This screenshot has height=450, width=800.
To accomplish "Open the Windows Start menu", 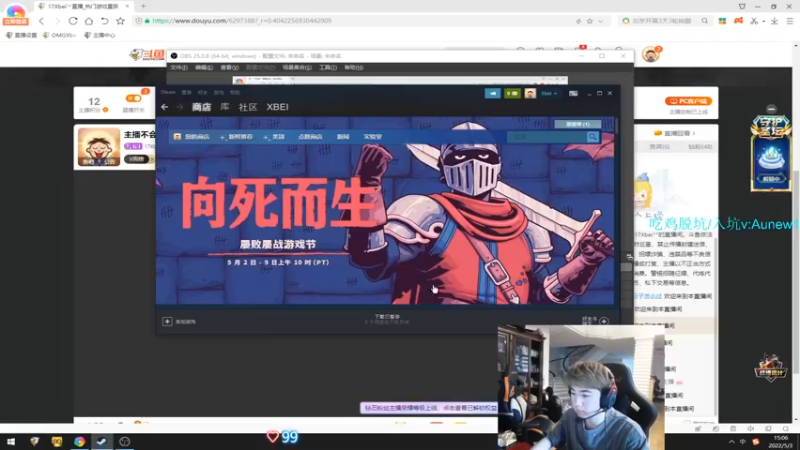I will [11, 441].
